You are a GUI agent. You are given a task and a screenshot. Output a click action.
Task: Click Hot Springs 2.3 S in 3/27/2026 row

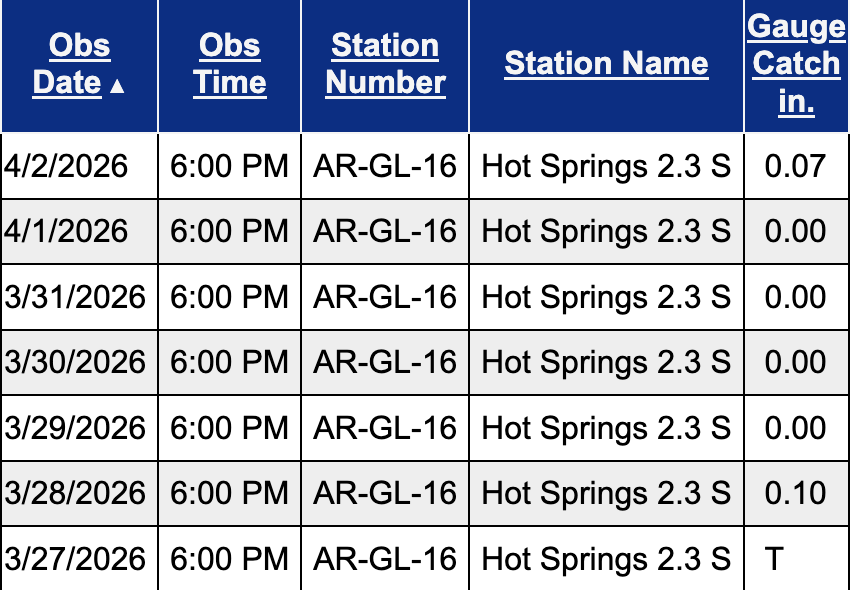click(x=606, y=558)
